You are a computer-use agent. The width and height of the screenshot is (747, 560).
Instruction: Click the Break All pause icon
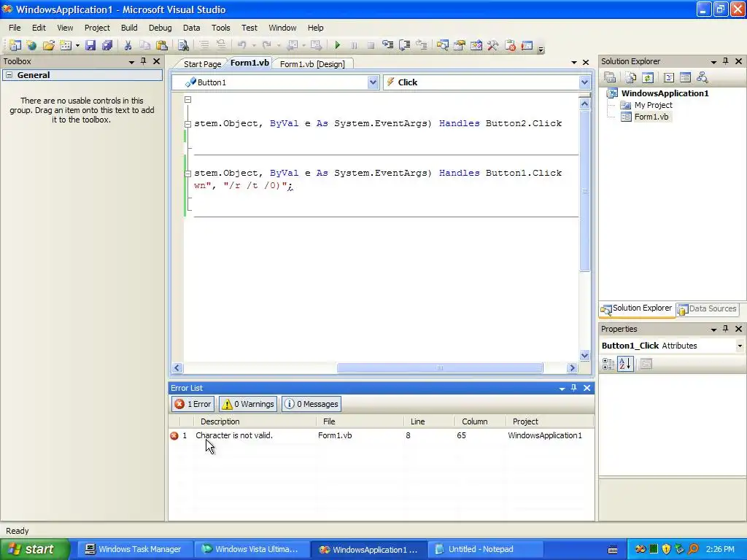click(354, 45)
